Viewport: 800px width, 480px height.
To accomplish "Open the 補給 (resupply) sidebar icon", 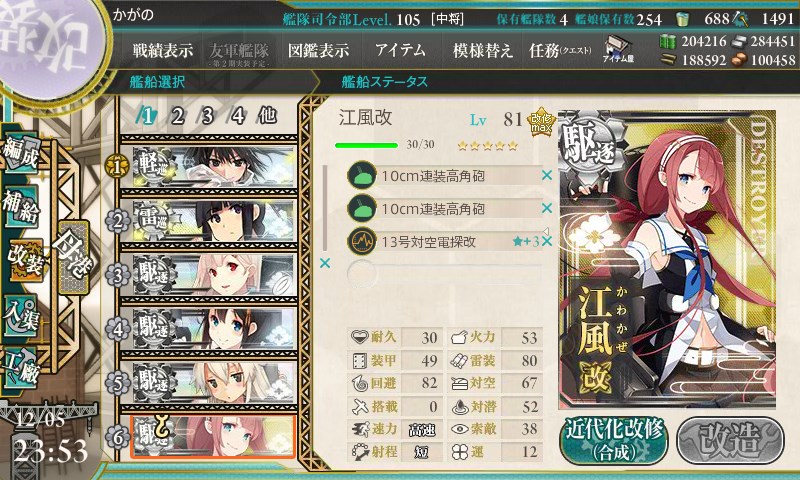I will 20,206.
